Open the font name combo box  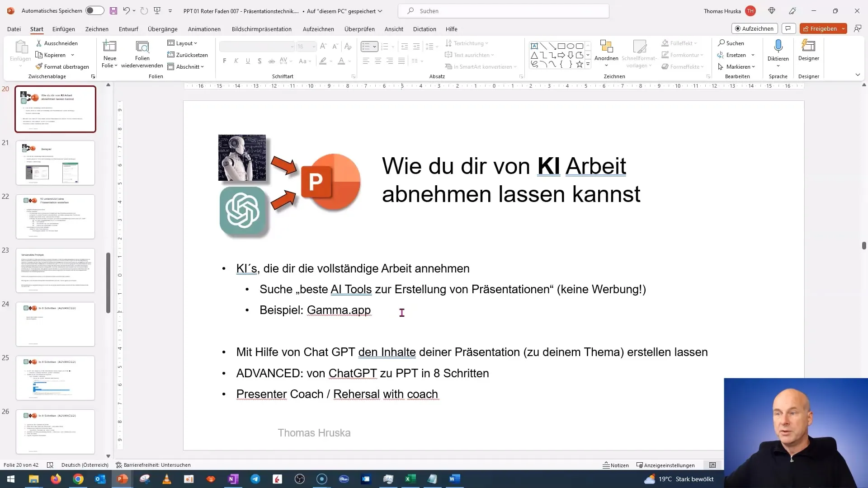[257, 47]
